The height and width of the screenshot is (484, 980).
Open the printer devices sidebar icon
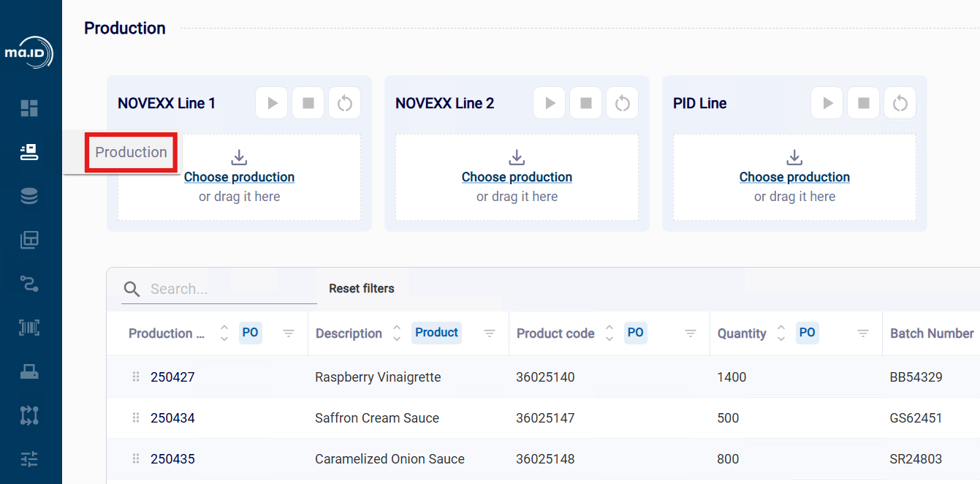29,371
